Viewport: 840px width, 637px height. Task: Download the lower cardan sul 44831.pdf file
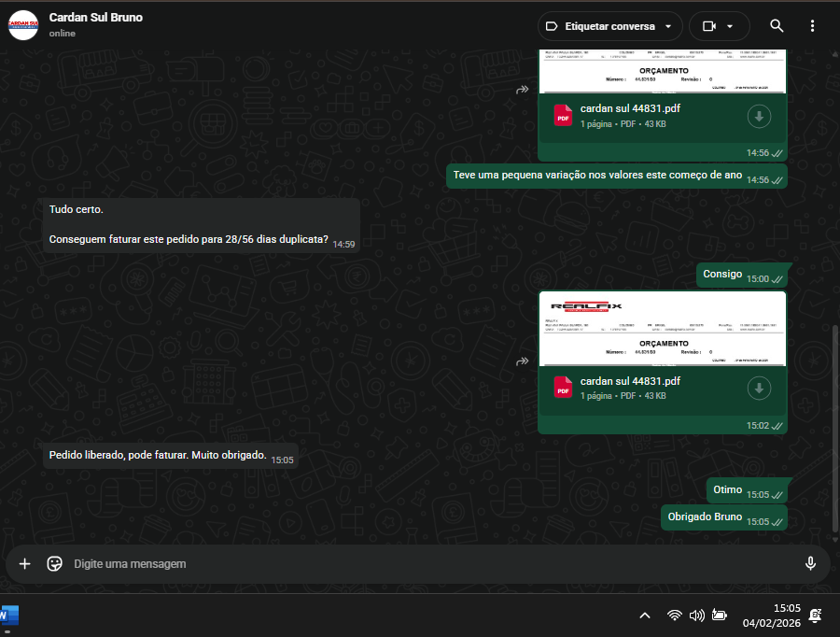(760, 388)
